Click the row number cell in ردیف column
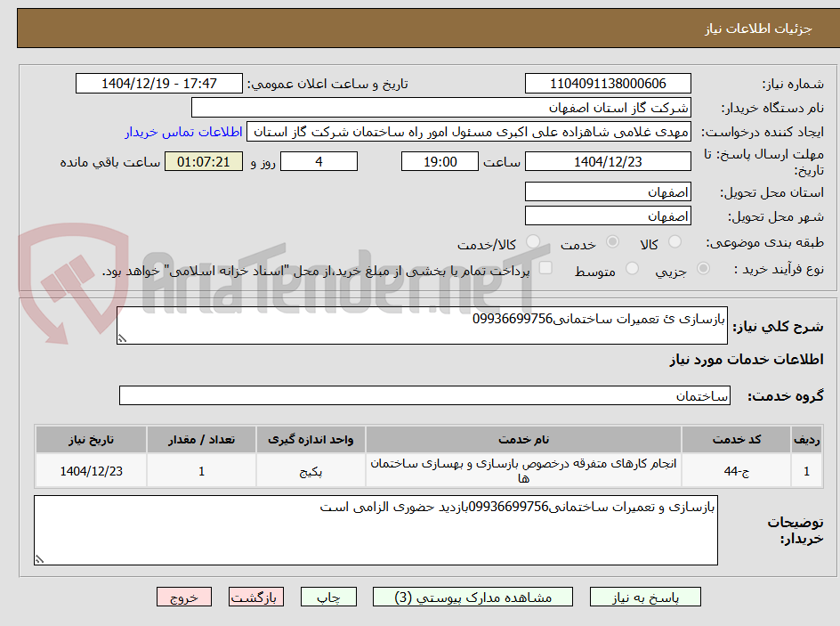840x626 pixels. tap(806, 471)
